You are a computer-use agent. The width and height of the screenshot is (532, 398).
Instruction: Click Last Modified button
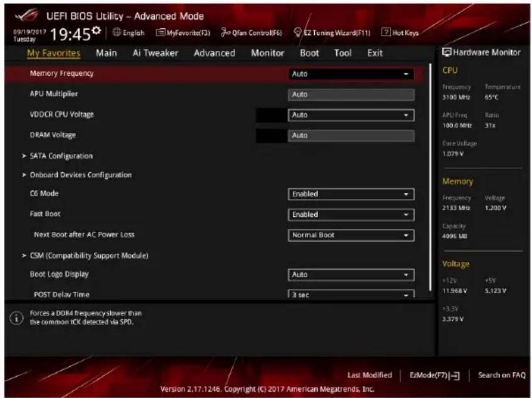[x=369, y=375]
